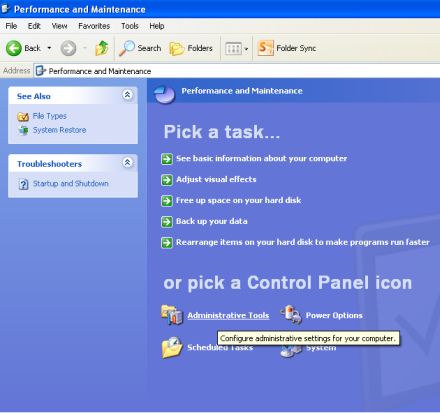Open the Power Options link
The width and height of the screenshot is (440, 413).
click(334, 315)
